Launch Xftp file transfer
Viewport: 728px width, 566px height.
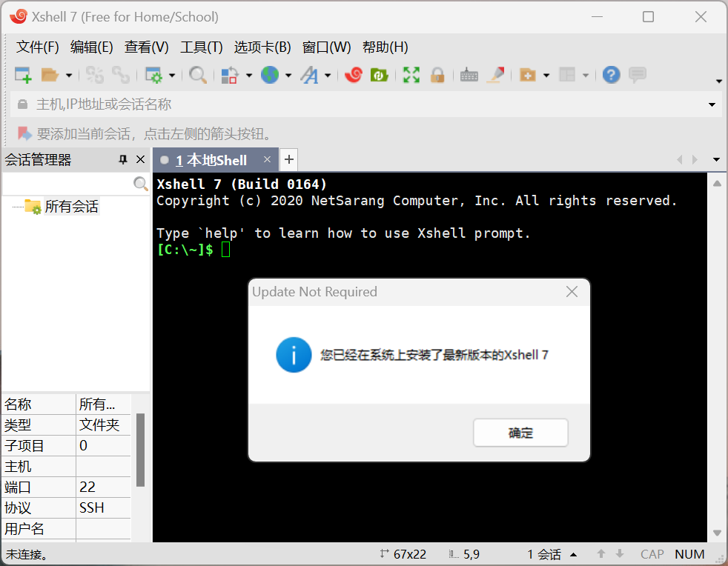coord(379,74)
